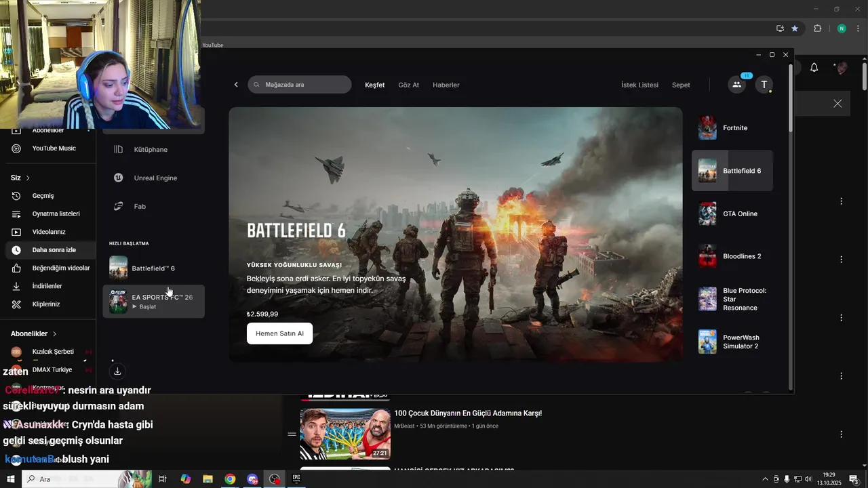The height and width of the screenshot is (488, 868).
Task: Click the MrBeast video reorder handle
Action: (292, 434)
